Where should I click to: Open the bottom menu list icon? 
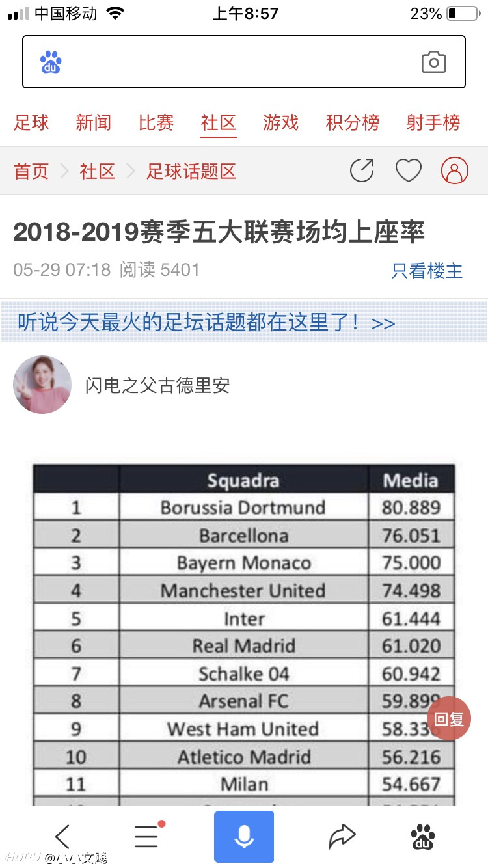(147, 836)
